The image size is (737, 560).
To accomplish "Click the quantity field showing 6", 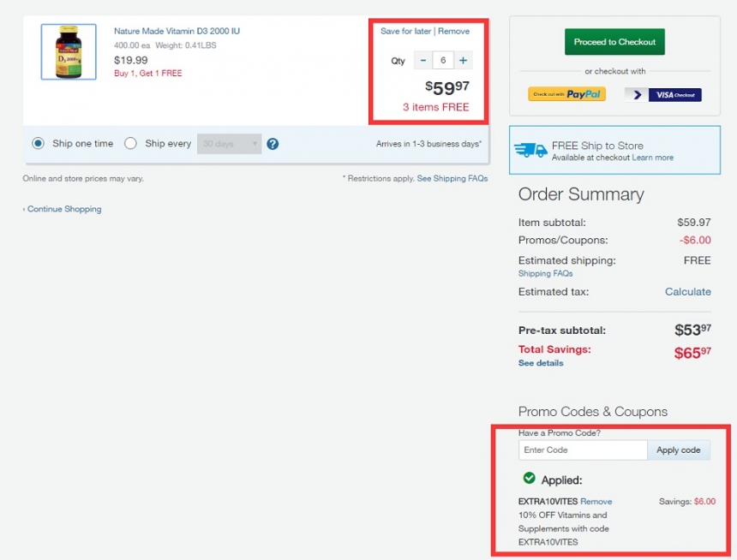I will point(443,60).
